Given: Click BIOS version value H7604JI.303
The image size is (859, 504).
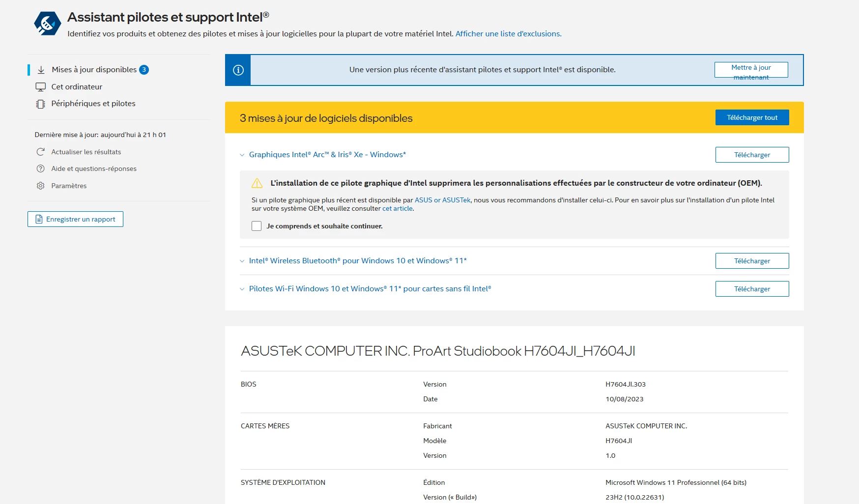Looking at the screenshot, I should (626, 384).
